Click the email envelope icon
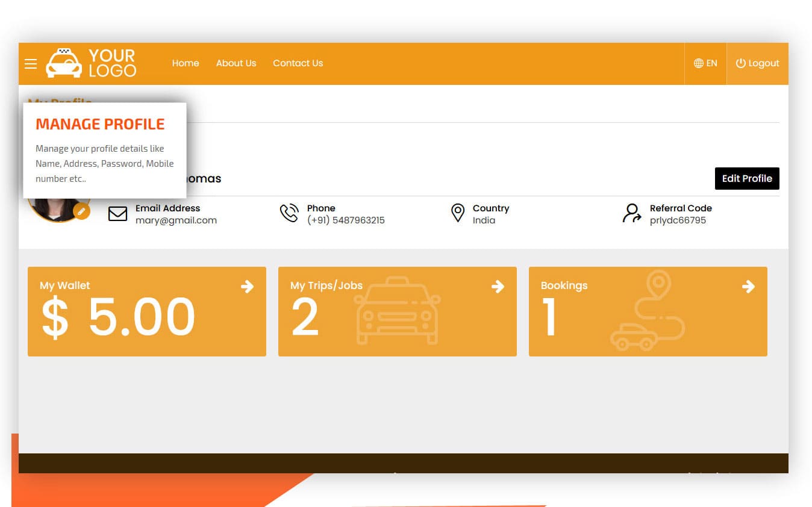Image resolution: width=812 pixels, height=507 pixels. [x=117, y=214]
